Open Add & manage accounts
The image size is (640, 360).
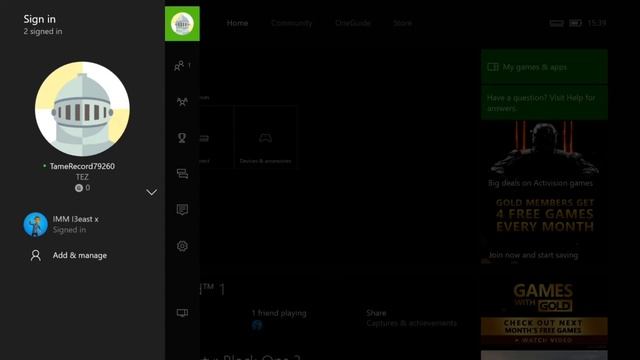82,256
